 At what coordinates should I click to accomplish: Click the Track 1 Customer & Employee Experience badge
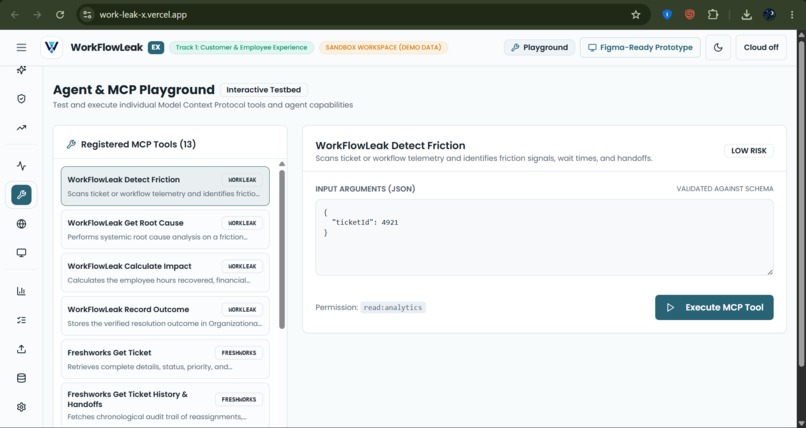242,47
